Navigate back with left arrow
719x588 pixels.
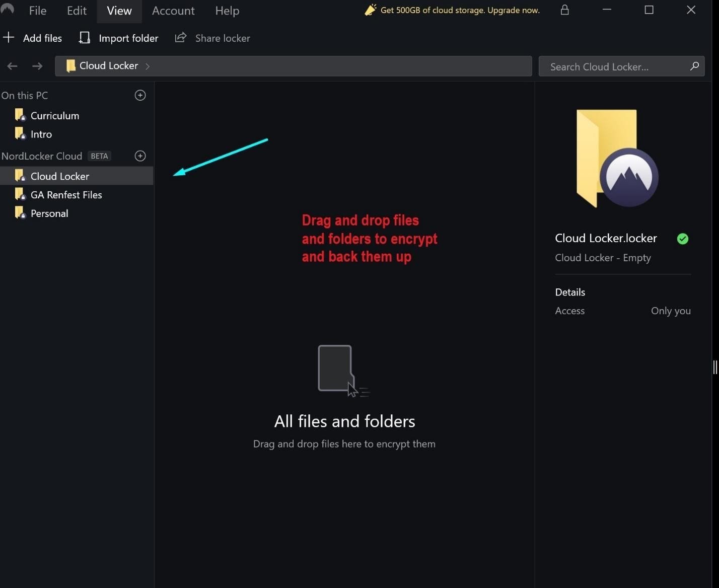tap(13, 66)
